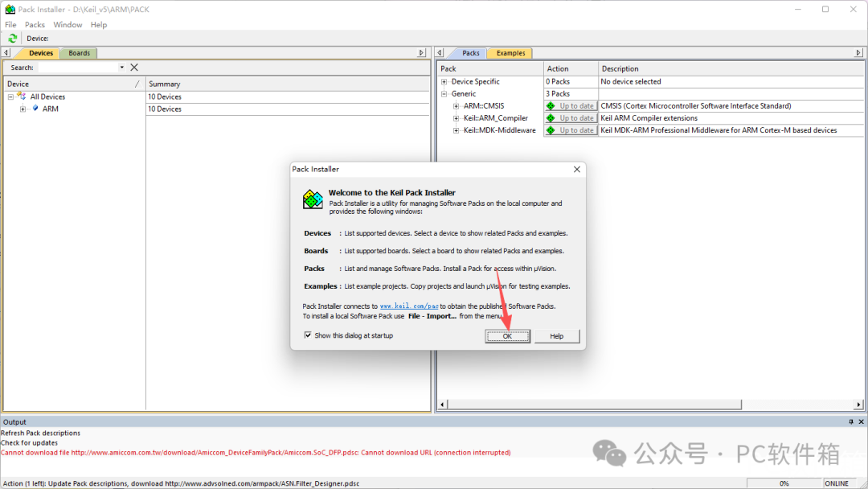Click the green diamond icon for ARM::CMSIS

click(551, 106)
